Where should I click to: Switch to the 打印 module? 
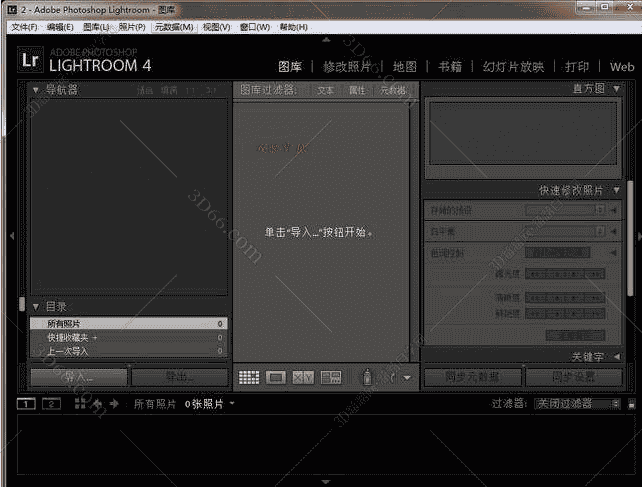577,67
